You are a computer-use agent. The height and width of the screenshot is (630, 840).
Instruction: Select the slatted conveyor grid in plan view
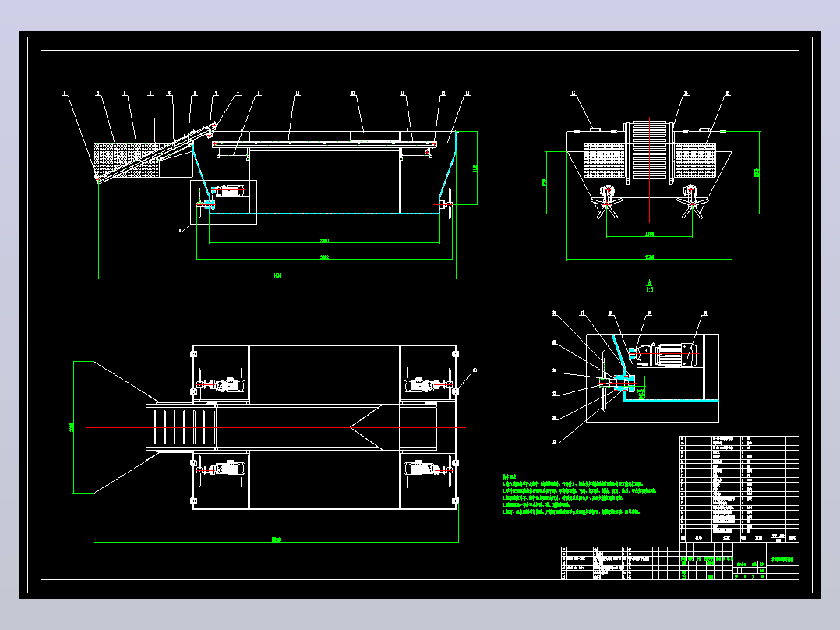pyautogui.click(x=181, y=427)
